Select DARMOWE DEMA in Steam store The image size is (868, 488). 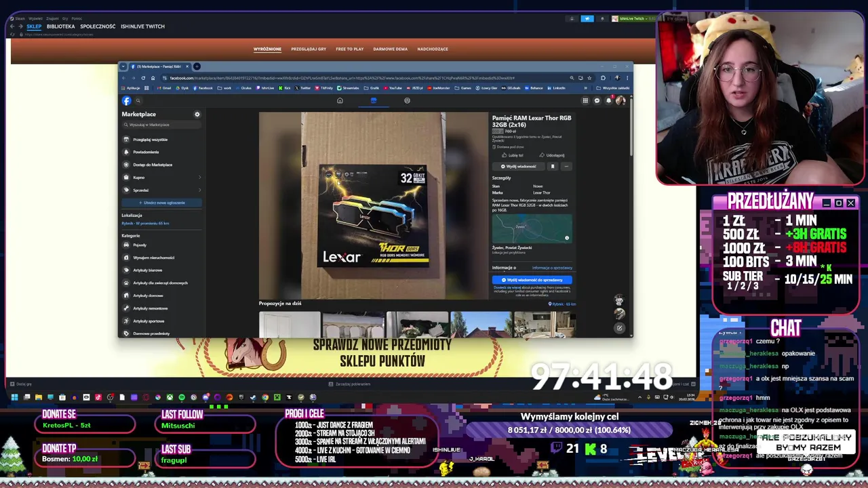click(x=391, y=49)
